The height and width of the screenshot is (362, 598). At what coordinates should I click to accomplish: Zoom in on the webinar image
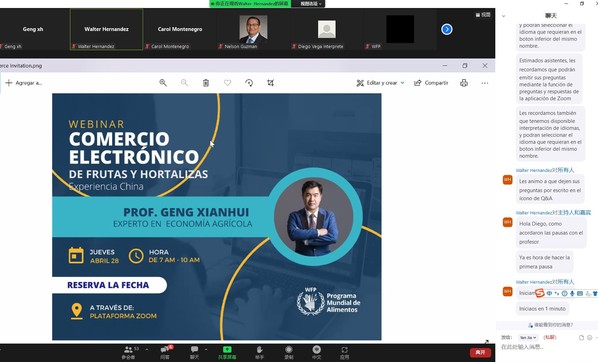(x=163, y=83)
